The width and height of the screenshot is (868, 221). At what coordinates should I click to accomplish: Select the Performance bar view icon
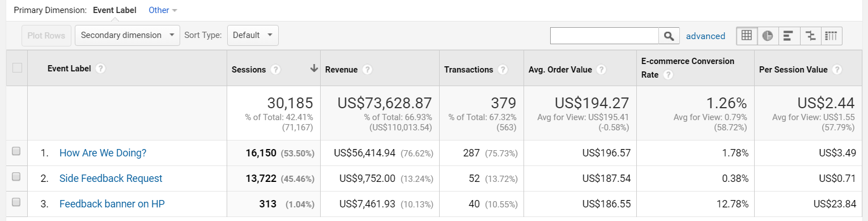[x=789, y=36]
